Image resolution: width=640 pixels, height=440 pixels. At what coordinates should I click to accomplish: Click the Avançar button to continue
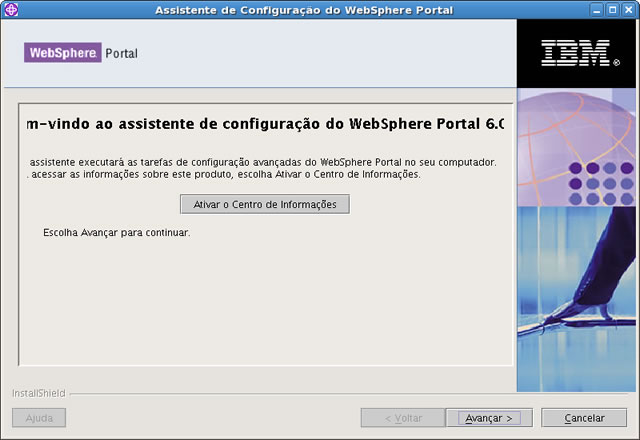click(x=489, y=418)
